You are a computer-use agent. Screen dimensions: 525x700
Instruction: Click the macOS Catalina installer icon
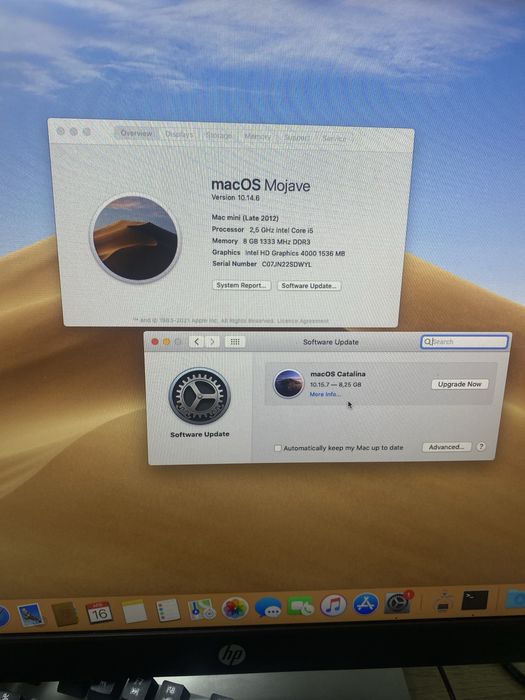pos(288,383)
